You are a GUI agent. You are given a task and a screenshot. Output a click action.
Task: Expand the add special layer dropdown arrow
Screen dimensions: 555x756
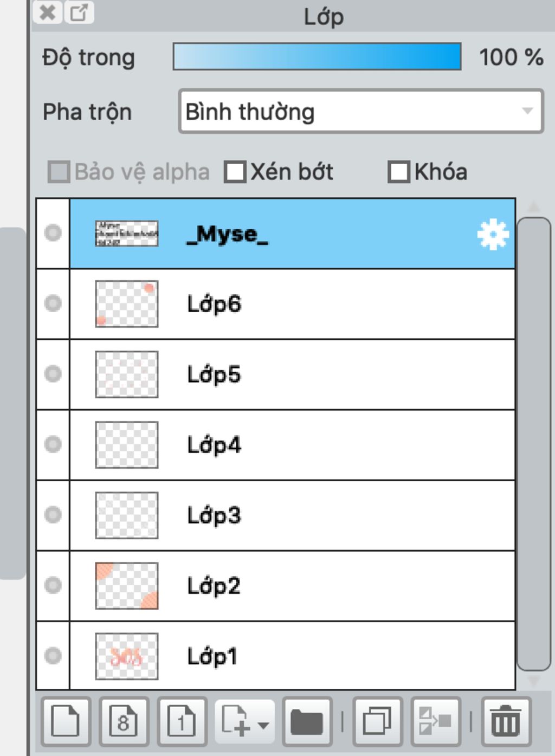pos(263,725)
